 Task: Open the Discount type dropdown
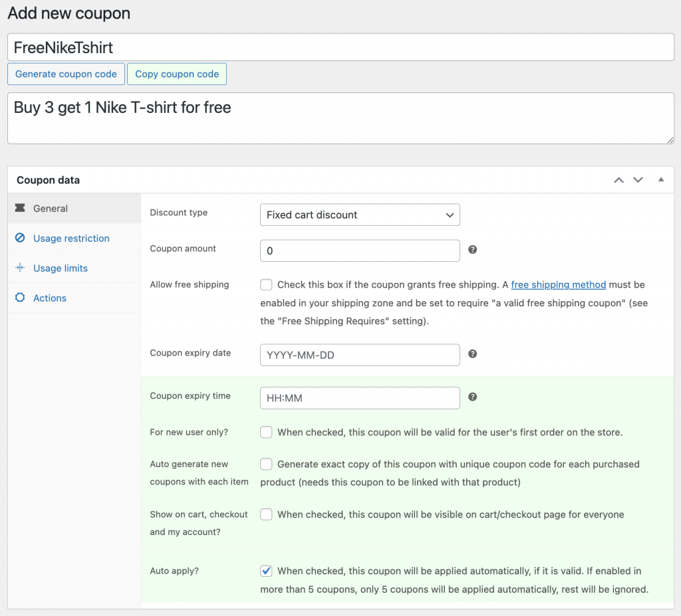pyautogui.click(x=359, y=215)
